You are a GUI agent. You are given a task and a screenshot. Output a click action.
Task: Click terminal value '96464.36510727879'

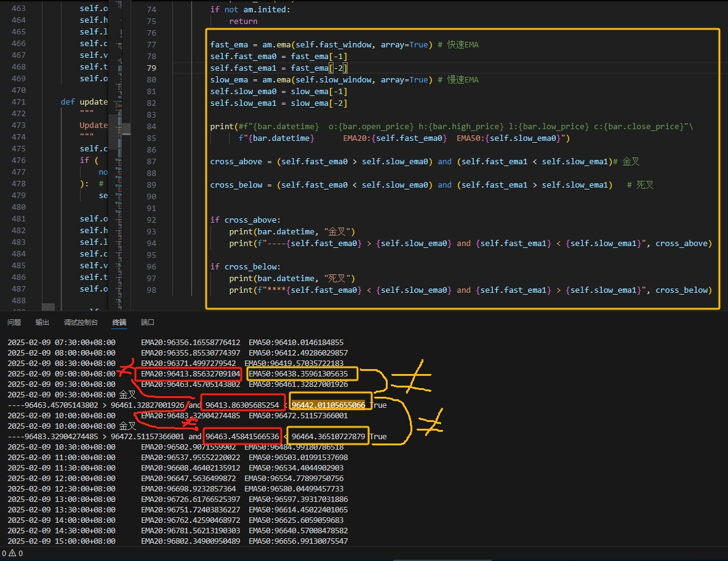pyautogui.click(x=328, y=437)
